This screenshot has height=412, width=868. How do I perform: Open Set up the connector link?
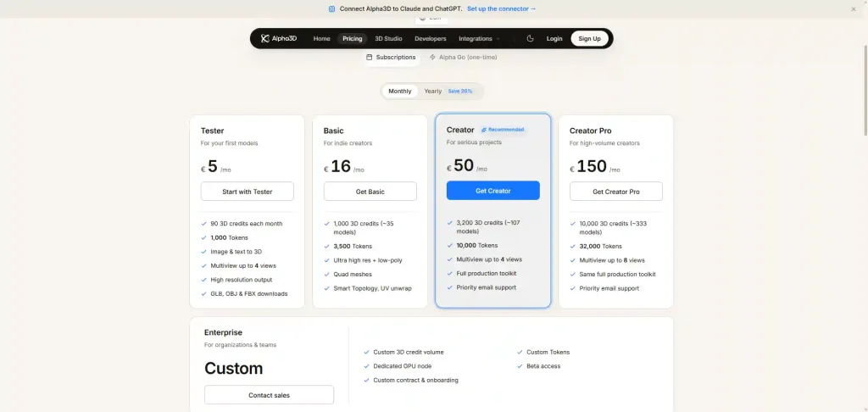click(502, 8)
